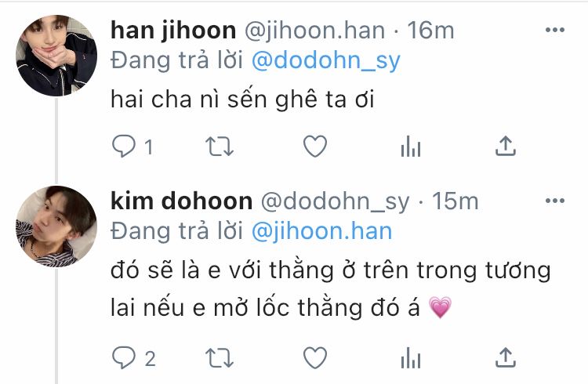This screenshot has height=384, width=588.
Task: Share kim dohoon's tweet
Action: (x=506, y=357)
